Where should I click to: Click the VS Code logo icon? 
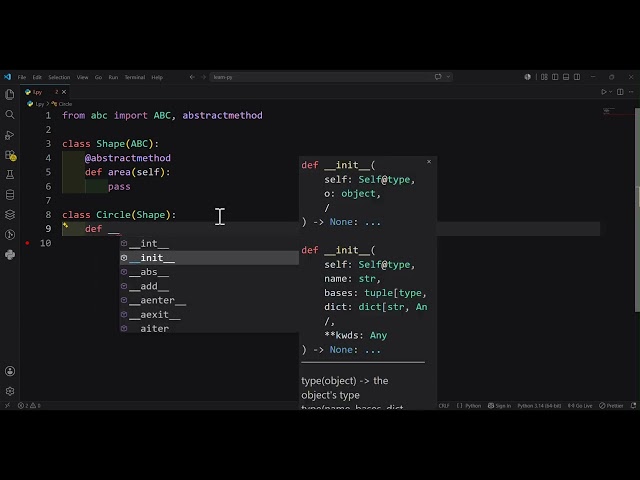7,77
